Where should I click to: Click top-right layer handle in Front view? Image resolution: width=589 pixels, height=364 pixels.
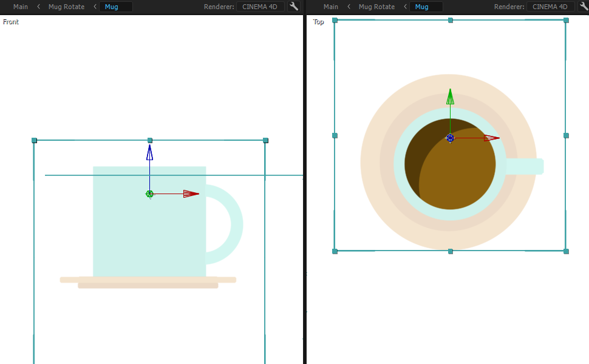265,140
